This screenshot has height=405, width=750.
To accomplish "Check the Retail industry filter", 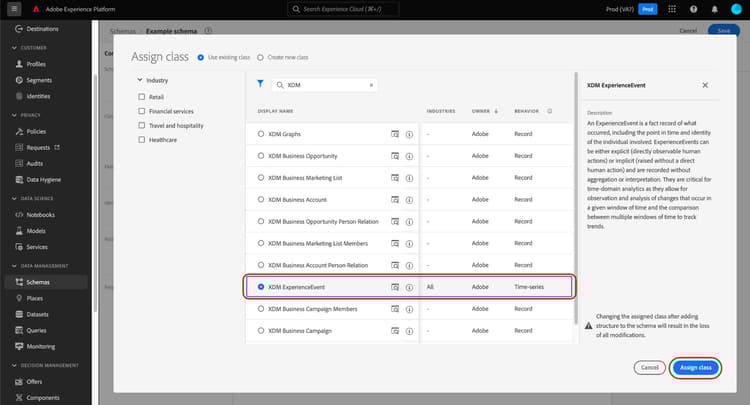I will pos(142,97).
